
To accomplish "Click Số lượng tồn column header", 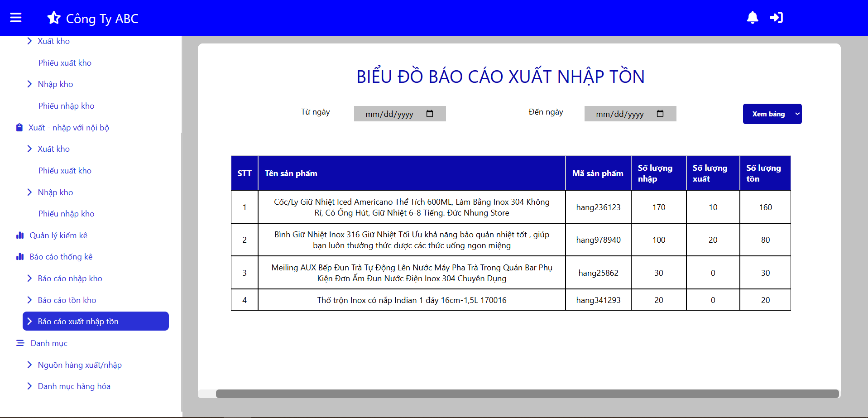I will click(x=765, y=173).
